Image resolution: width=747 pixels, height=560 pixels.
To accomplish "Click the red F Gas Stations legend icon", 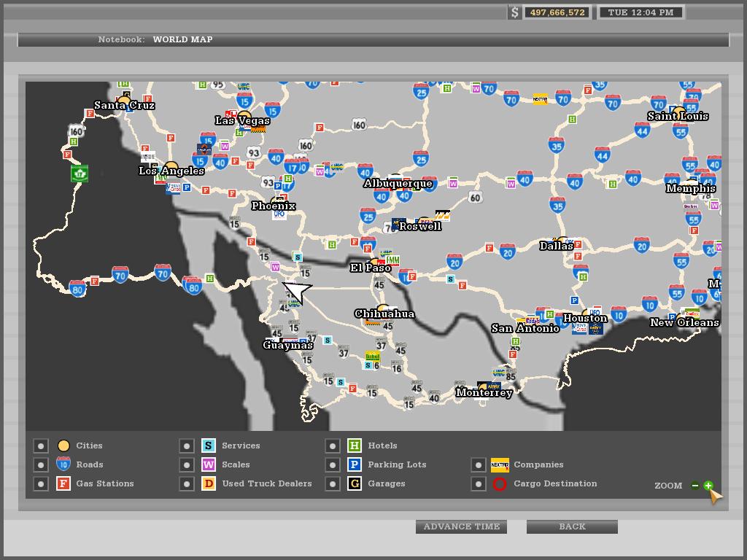I will pos(63,484).
